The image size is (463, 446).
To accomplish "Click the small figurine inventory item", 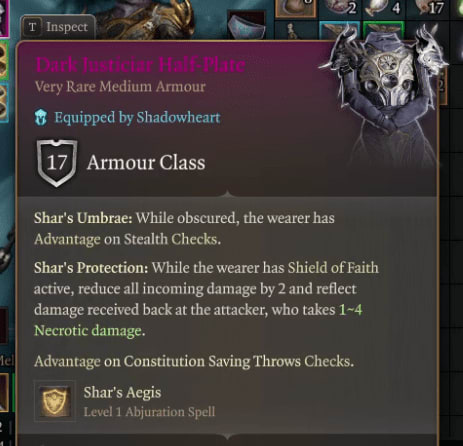I will click(x=293, y=31).
